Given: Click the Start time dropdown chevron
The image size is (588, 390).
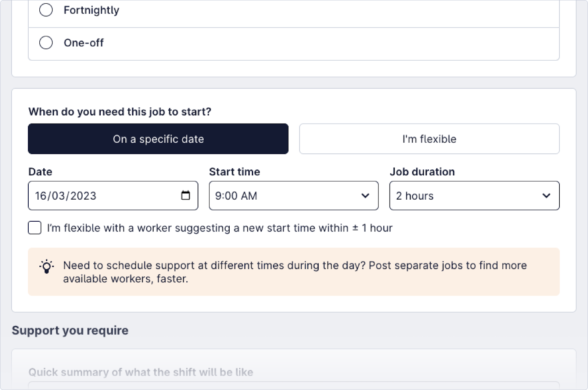Looking at the screenshot, I should point(365,196).
